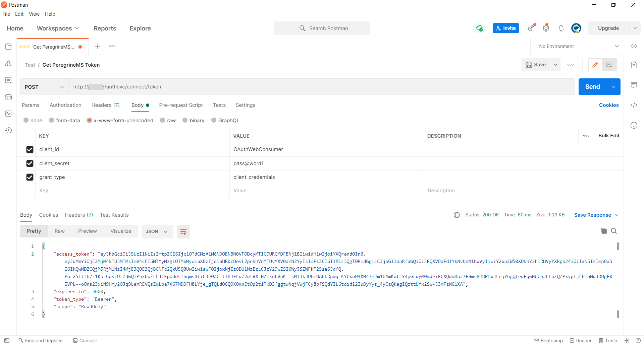Open the notifications bell

[x=561, y=28]
